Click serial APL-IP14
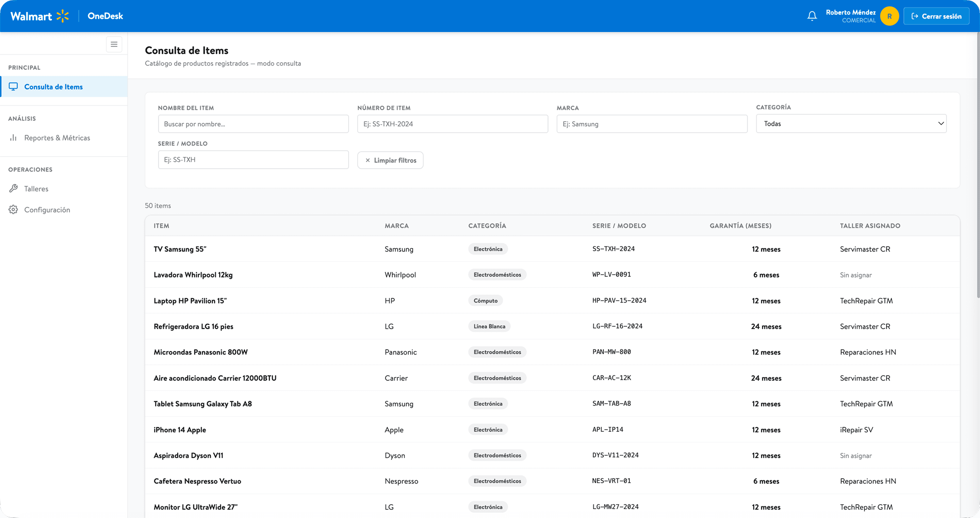Viewport: 980px width, 518px height. point(607,429)
